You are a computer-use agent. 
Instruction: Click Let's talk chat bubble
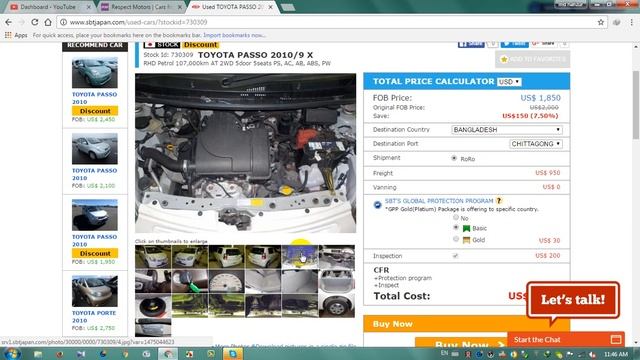(573, 300)
